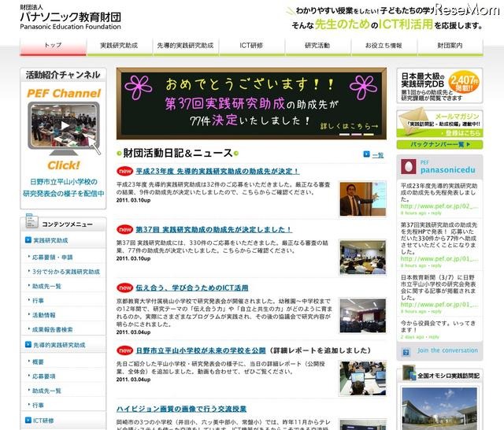
Task: Click the new badge for 平成23年度 article
Action: point(125,172)
